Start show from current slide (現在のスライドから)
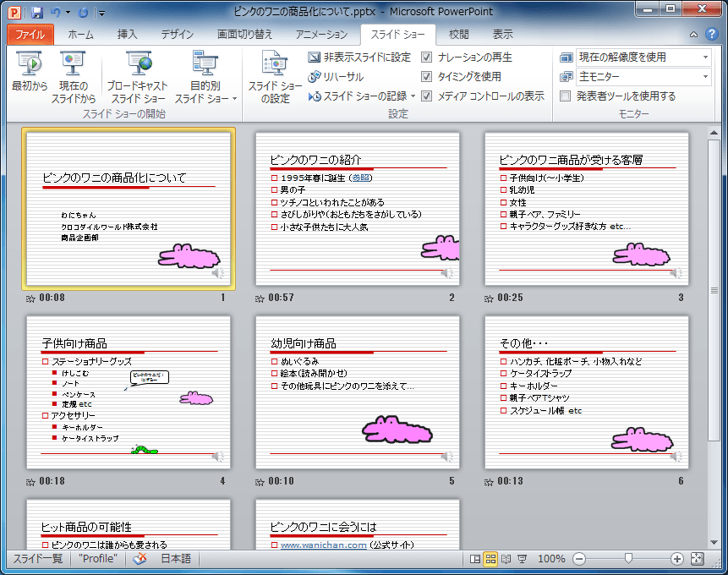The width and height of the screenshot is (728, 575). click(x=73, y=77)
